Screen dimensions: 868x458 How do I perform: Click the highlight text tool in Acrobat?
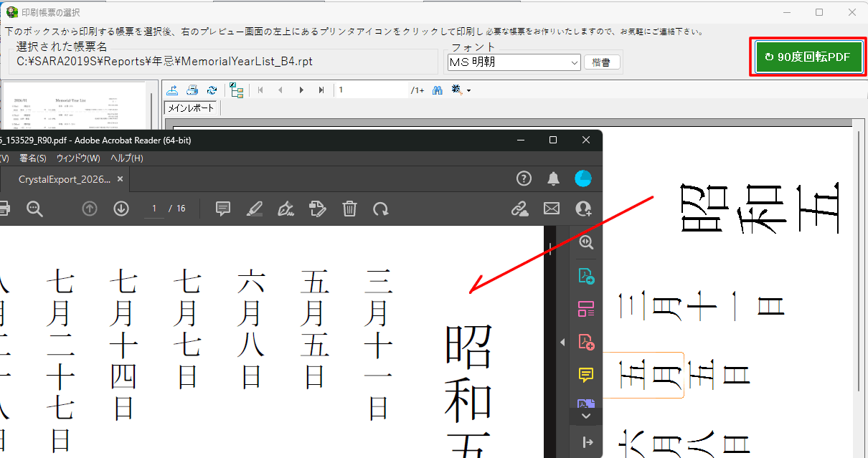[254, 209]
